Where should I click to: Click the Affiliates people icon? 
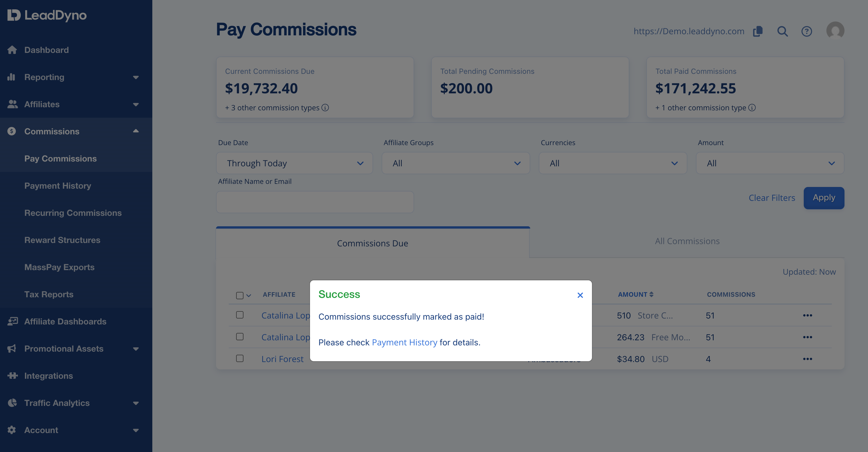12,104
